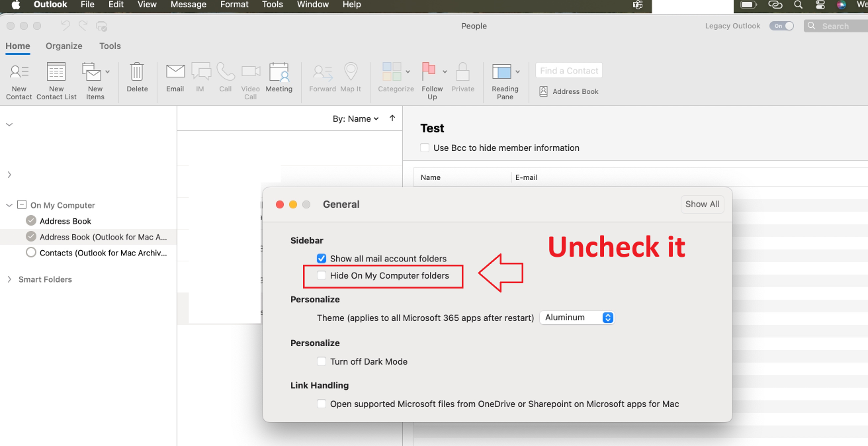Send Email to contact
The height and width of the screenshot is (446, 868).
click(x=175, y=78)
